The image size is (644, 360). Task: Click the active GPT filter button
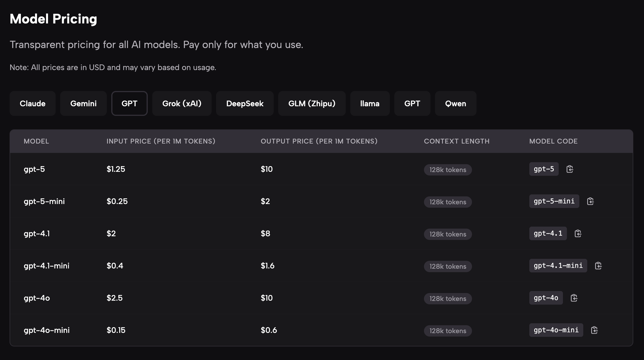click(x=129, y=103)
